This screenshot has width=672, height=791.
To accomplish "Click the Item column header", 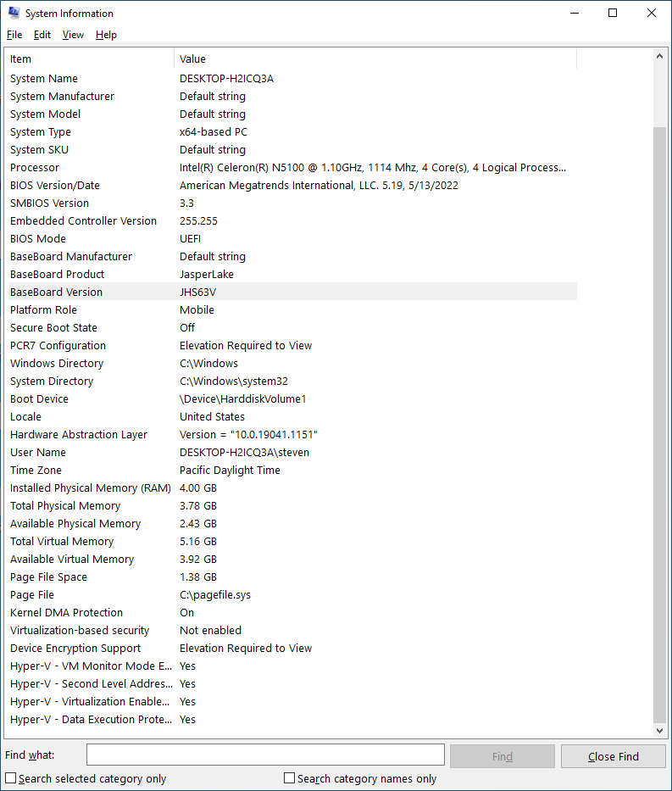I will coord(89,58).
